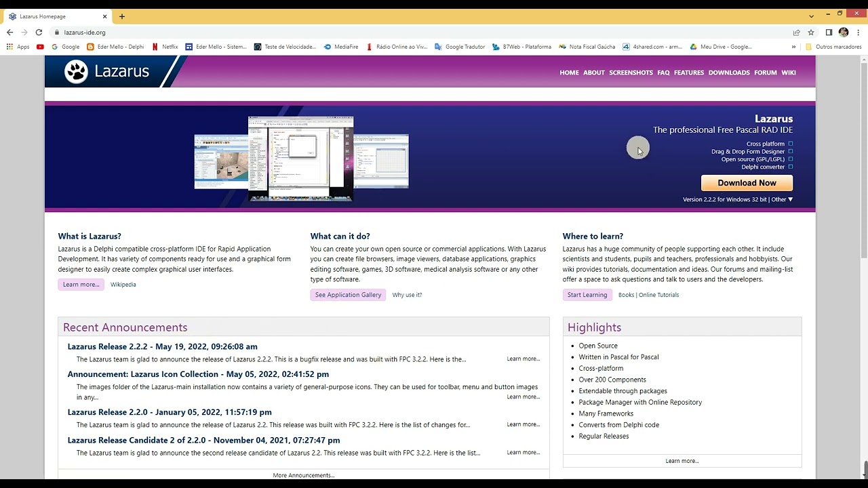Viewport: 868px width, 488px height.
Task: Open the Rádio Online ao Vivo bookmark
Action: coord(397,47)
